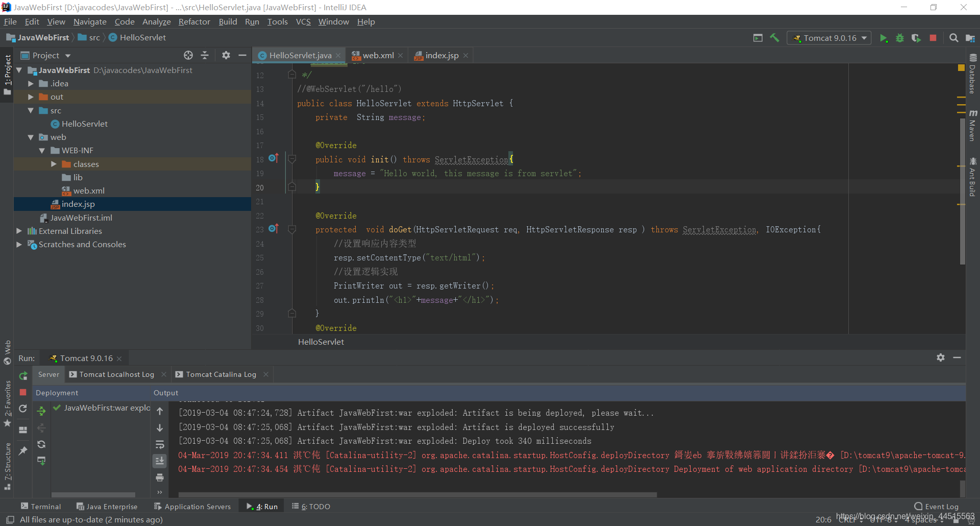Fold the doGet method at line 23

tap(292, 230)
